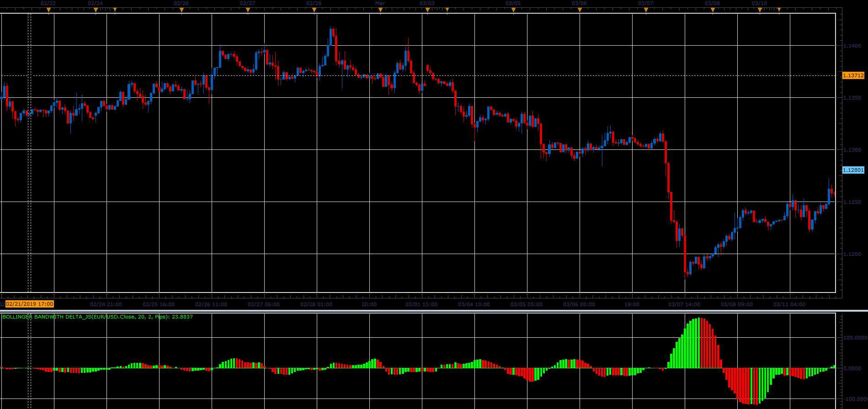Click the orange triangle marker under 03/06

pyautogui.click(x=580, y=10)
